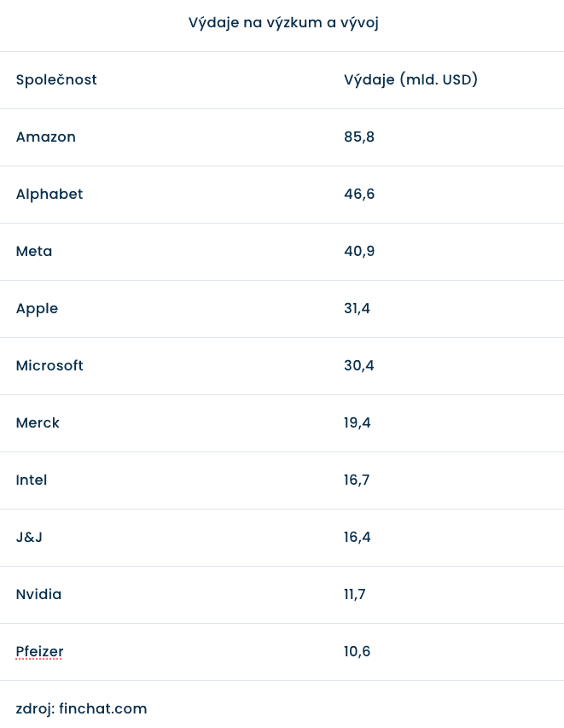564x728 pixels.
Task: Click the "Výdaje (mld. USD)" column header
Action: click(410, 80)
